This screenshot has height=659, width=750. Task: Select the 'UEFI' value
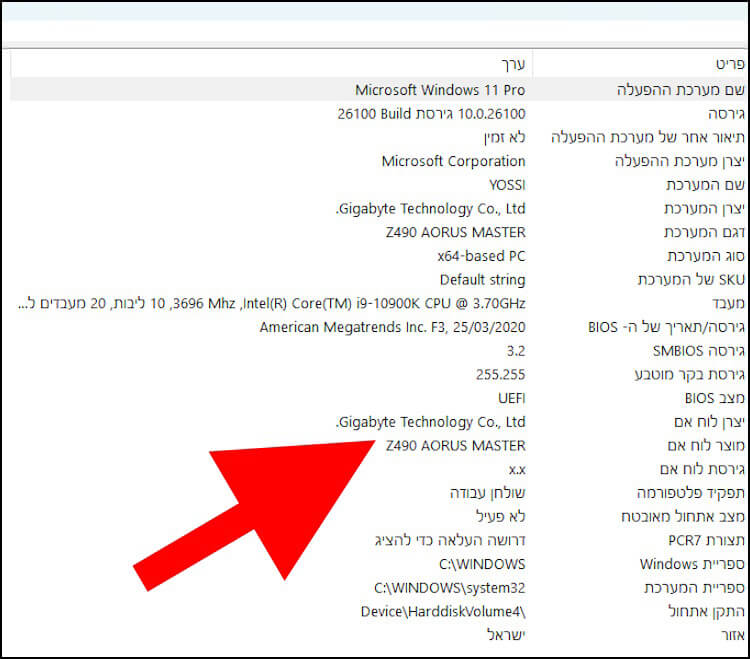(511, 398)
